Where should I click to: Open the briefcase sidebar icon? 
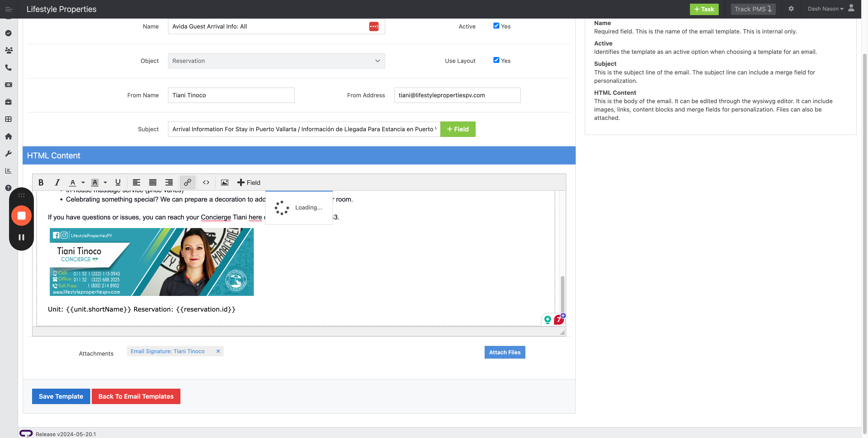(8, 102)
